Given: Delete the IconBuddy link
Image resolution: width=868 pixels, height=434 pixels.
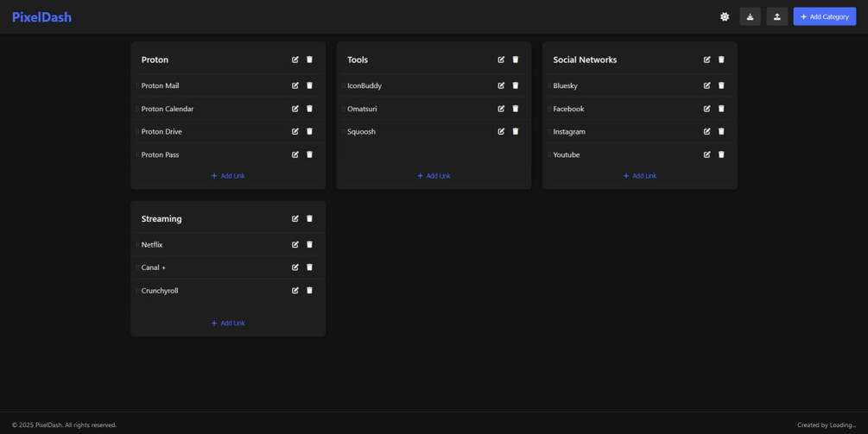Looking at the screenshot, I should pyautogui.click(x=516, y=85).
